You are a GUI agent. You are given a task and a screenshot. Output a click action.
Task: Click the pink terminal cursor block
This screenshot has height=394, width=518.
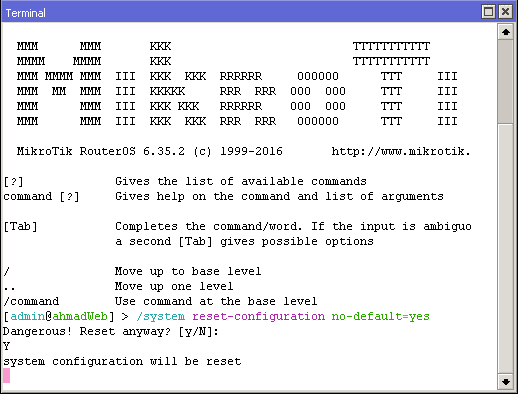(x=6, y=375)
